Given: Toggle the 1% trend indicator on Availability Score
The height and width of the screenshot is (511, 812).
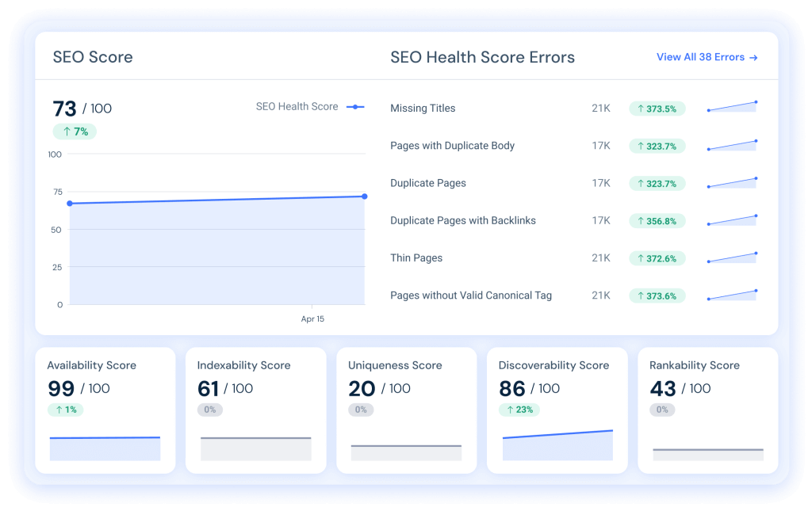Looking at the screenshot, I should point(65,410).
